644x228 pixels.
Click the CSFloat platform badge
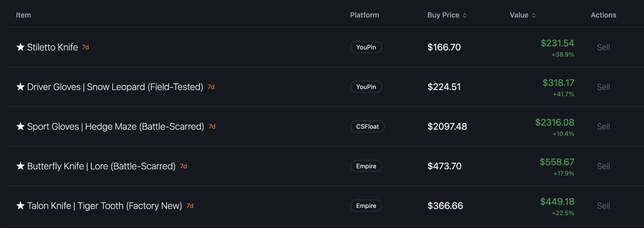coord(367,127)
